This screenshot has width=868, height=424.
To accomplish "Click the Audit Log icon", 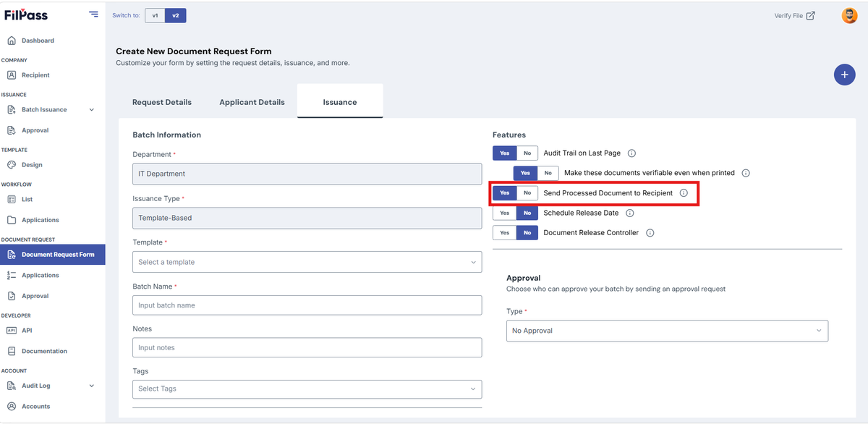I will coord(12,386).
